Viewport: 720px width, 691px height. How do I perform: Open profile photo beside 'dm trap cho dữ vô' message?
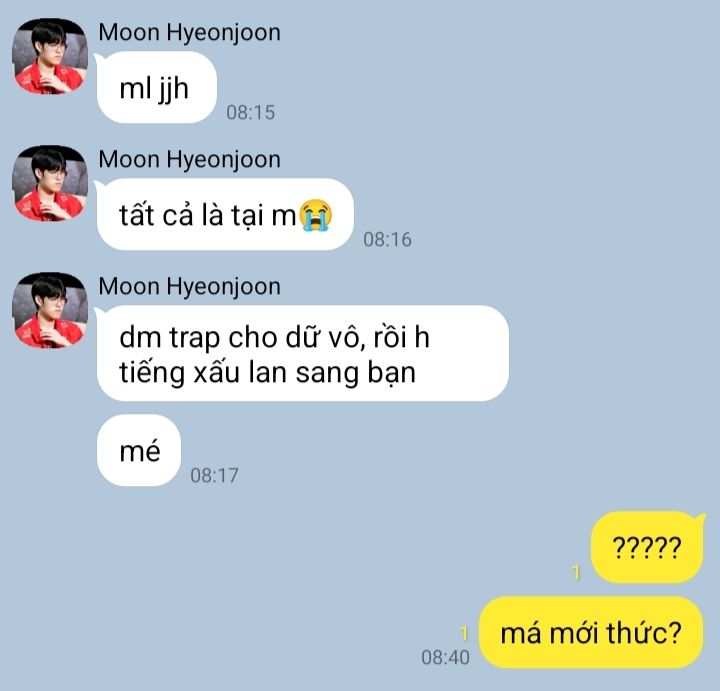point(50,310)
